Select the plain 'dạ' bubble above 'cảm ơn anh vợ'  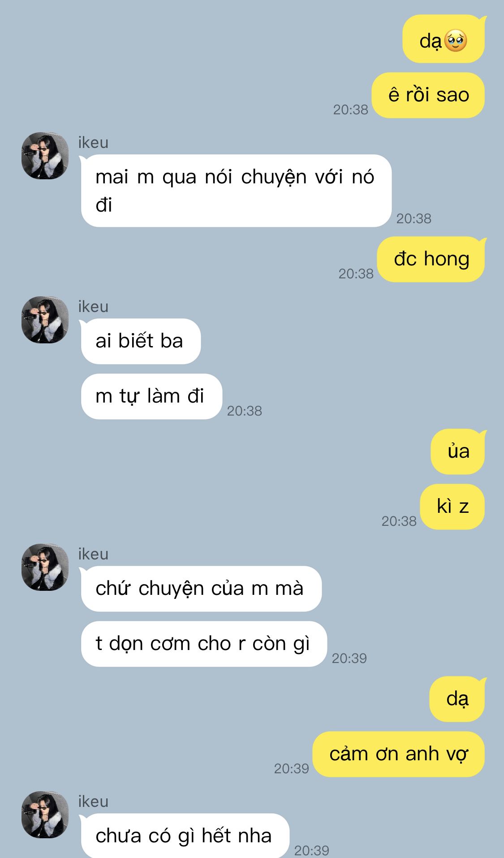click(457, 699)
